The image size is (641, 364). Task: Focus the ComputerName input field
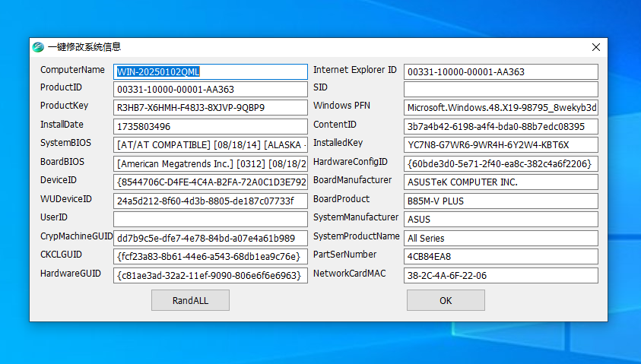[211, 71]
